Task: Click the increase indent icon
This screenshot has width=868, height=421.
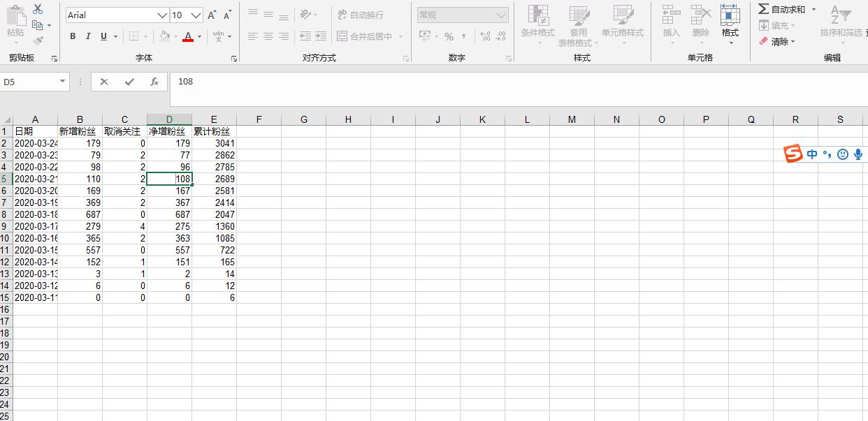Action: [x=321, y=36]
